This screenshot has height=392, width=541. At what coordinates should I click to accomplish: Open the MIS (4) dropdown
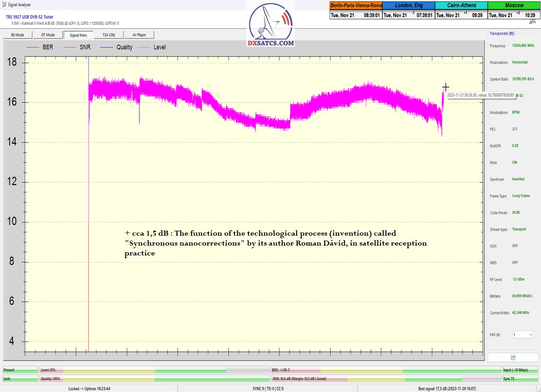coord(523,335)
